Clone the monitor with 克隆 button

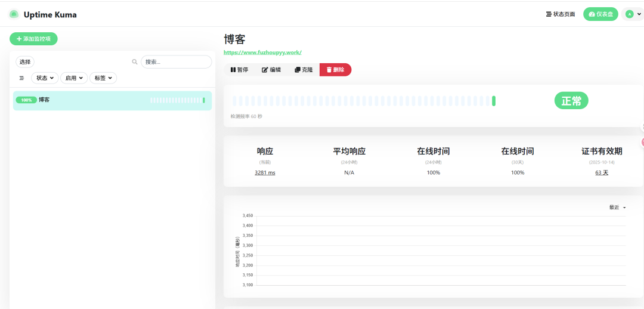point(304,70)
